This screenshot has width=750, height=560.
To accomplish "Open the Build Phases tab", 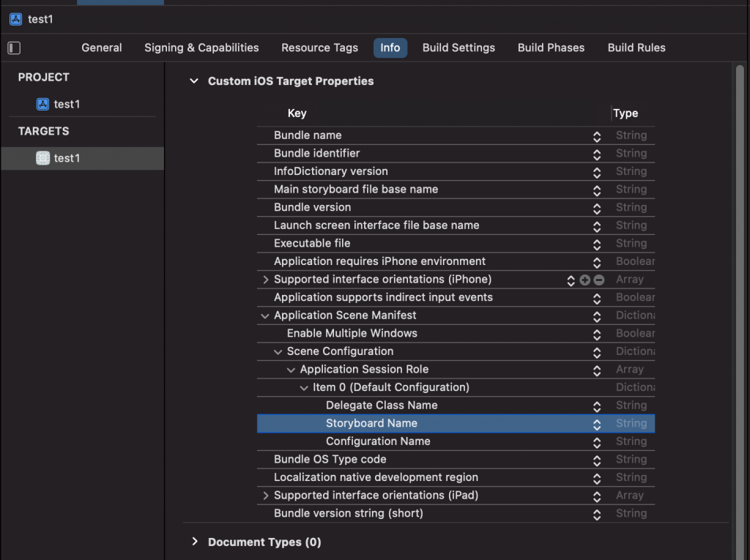I will (x=551, y=48).
